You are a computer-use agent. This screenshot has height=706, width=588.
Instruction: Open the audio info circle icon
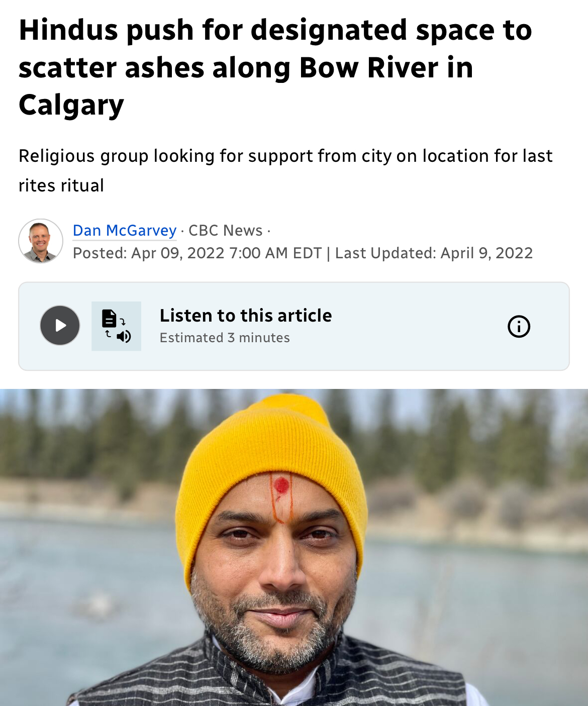(x=519, y=327)
